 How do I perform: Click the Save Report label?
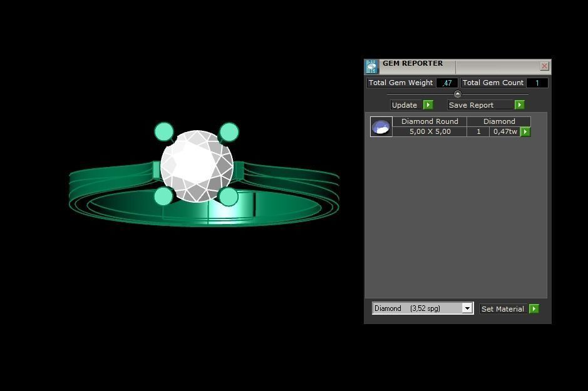(480, 105)
